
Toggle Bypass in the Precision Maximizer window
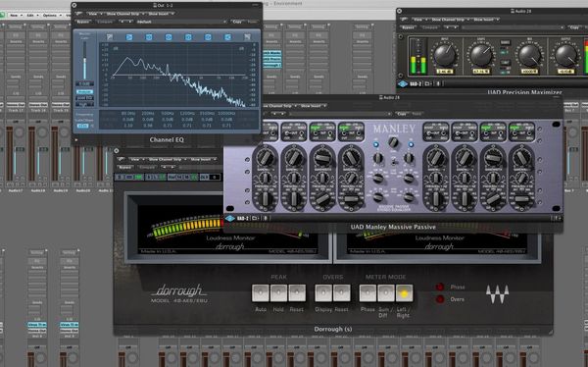tap(408, 27)
